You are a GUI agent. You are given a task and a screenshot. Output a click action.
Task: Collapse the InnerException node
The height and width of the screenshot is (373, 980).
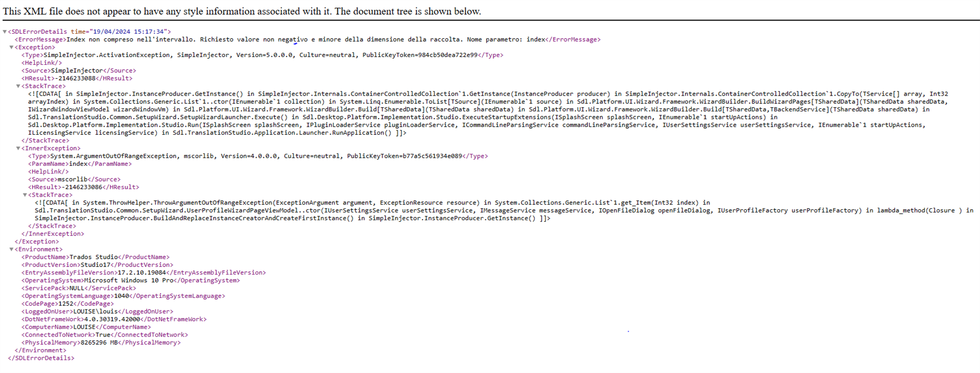pyautogui.click(x=19, y=148)
